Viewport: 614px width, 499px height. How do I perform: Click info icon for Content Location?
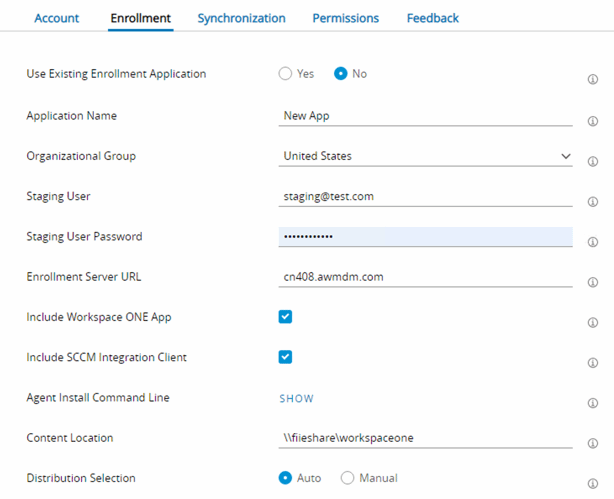(x=593, y=443)
